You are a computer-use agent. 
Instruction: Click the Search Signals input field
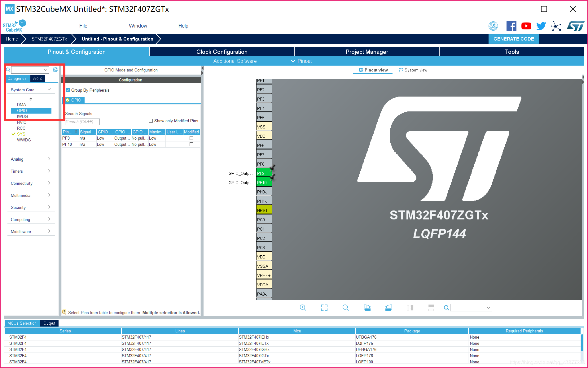pyautogui.click(x=82, y=122)
